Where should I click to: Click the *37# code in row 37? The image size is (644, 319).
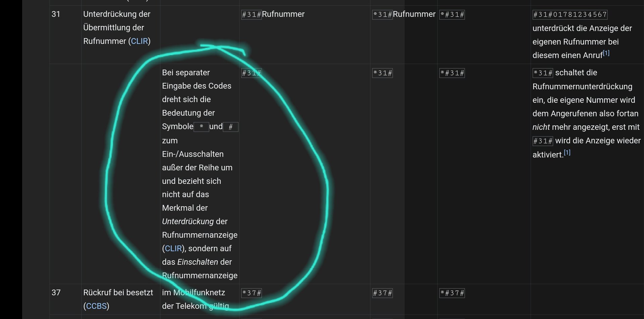[x=251, y=293]
